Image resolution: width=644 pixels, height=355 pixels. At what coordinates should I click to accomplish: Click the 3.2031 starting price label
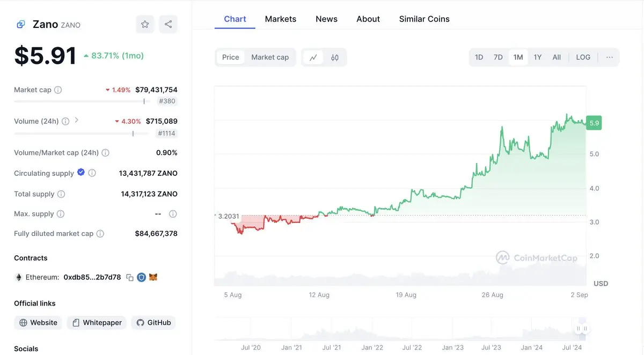click(229, 216)
